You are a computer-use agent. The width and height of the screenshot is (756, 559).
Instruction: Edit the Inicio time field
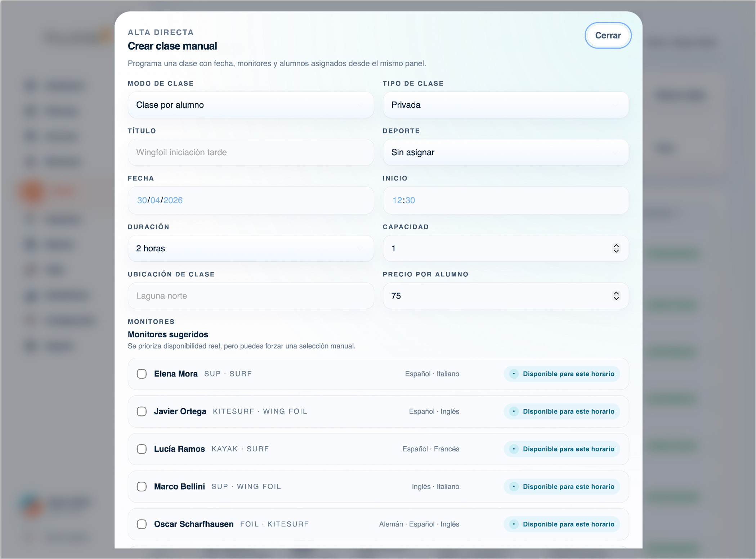click(506, 200)
